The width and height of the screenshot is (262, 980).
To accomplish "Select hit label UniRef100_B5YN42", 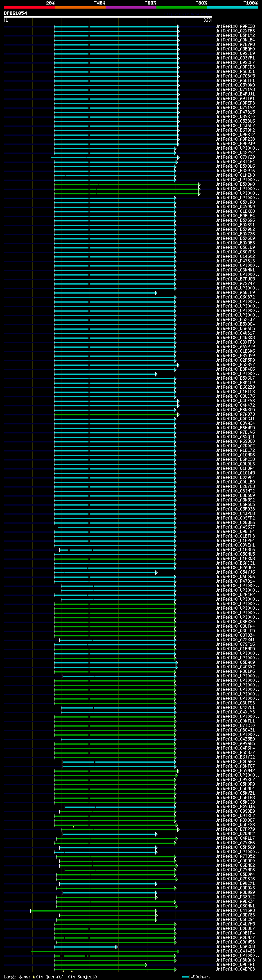I will (x=235, y=770).
